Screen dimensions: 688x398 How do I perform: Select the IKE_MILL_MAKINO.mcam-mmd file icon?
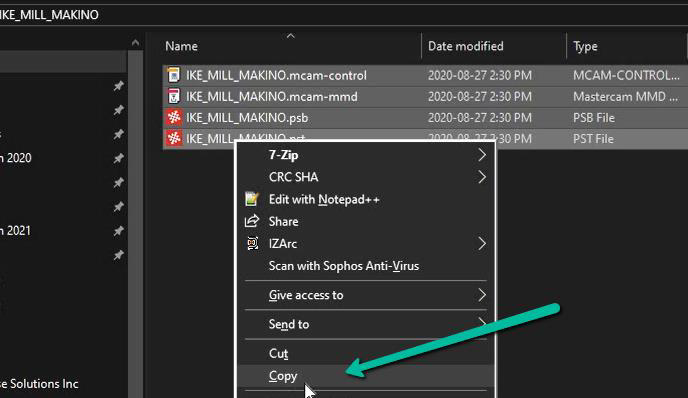coord(174,96)
